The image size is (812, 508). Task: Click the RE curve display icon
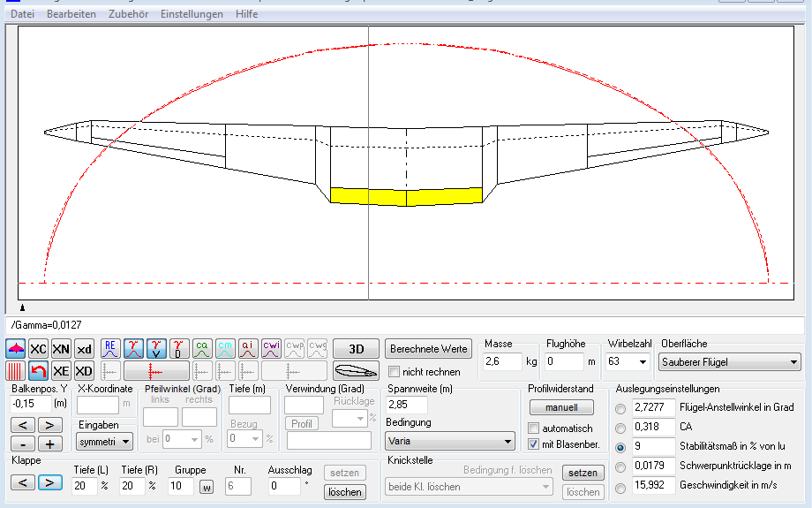pos(110,349)
